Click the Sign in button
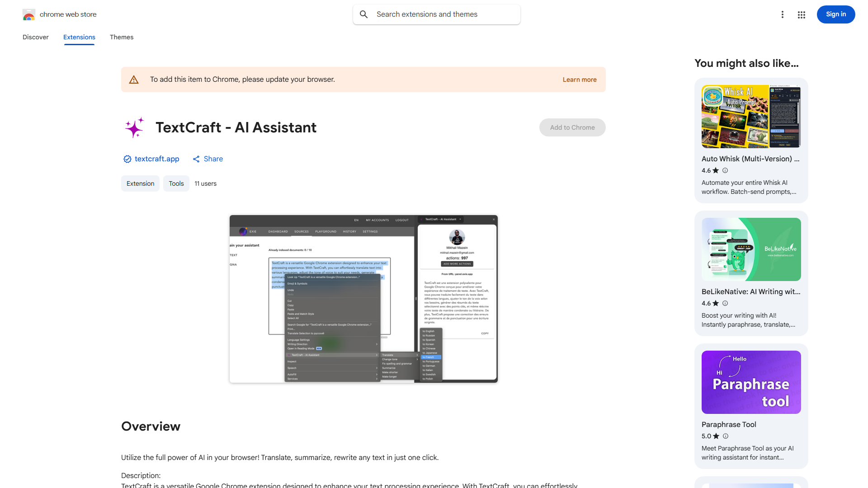 (x=835, y=14)
